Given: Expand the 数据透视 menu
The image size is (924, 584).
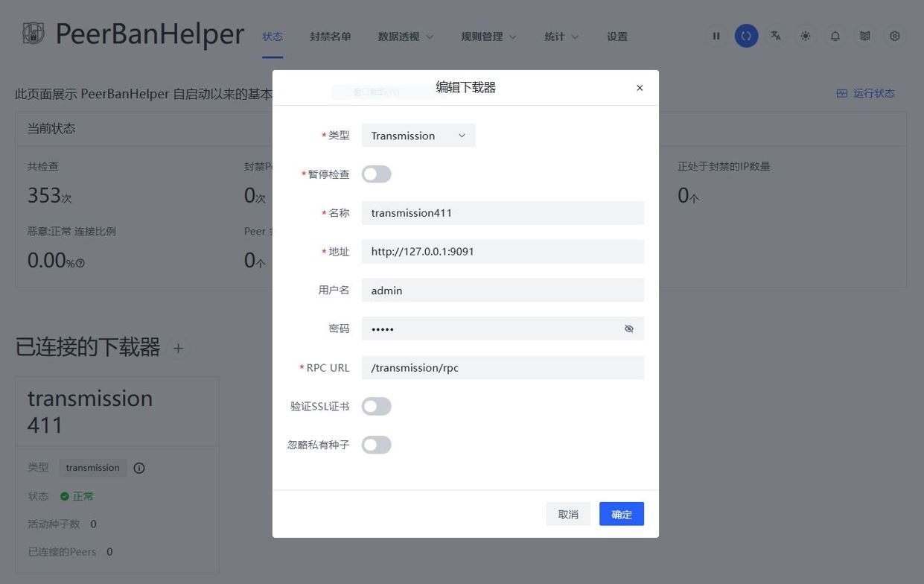Looking at the screenshot, I should [x=406, y=36].
